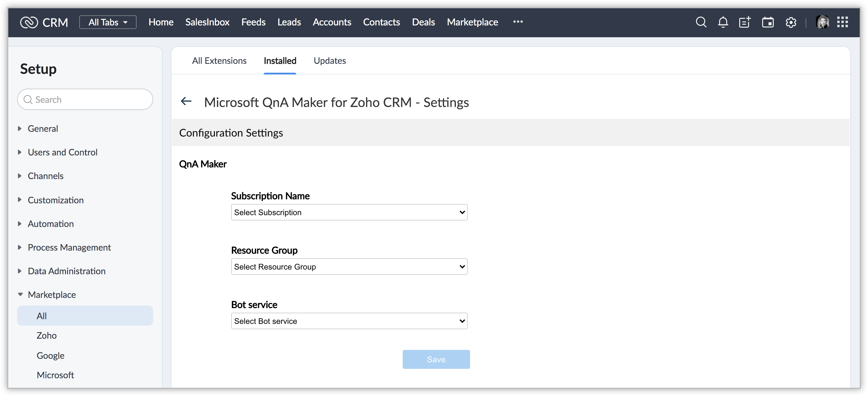Image resolution: width=868 pixels, height=396 pixels.
Task: Click the search magnifier icon in top bar
Action: (x=701, y=22)
